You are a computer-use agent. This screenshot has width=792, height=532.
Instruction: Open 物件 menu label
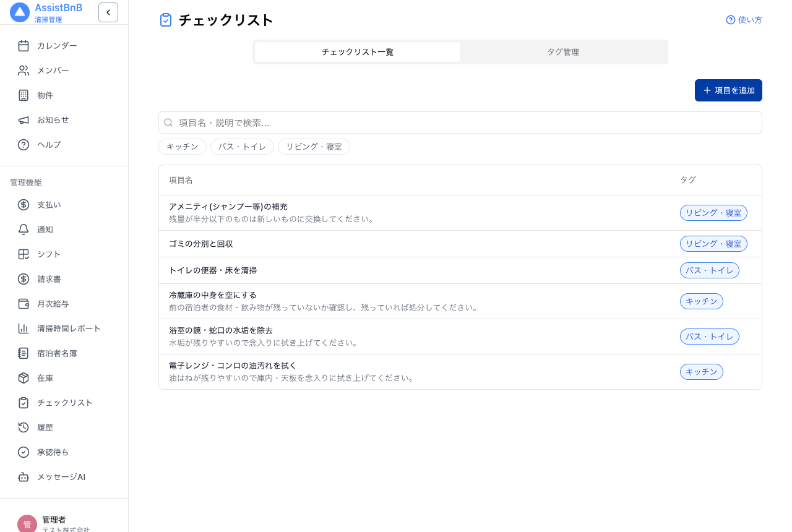[x=45, y=95]
